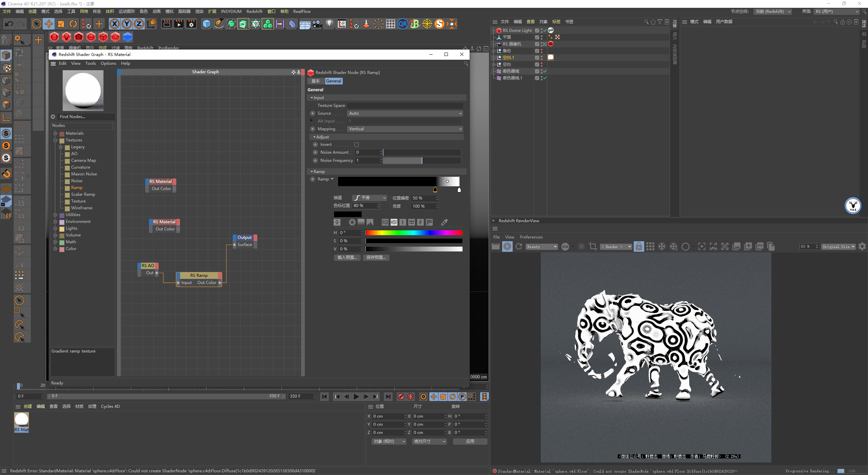This screenshot has height=475, width=868.
Task: Click the Render to Picture Viewer clapperboard
Action: [x=179, y=24]
